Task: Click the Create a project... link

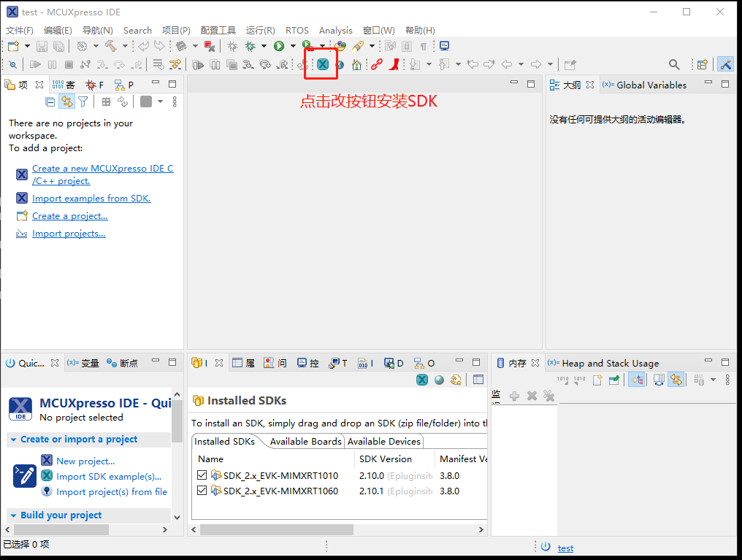Action: coord(70,215)
